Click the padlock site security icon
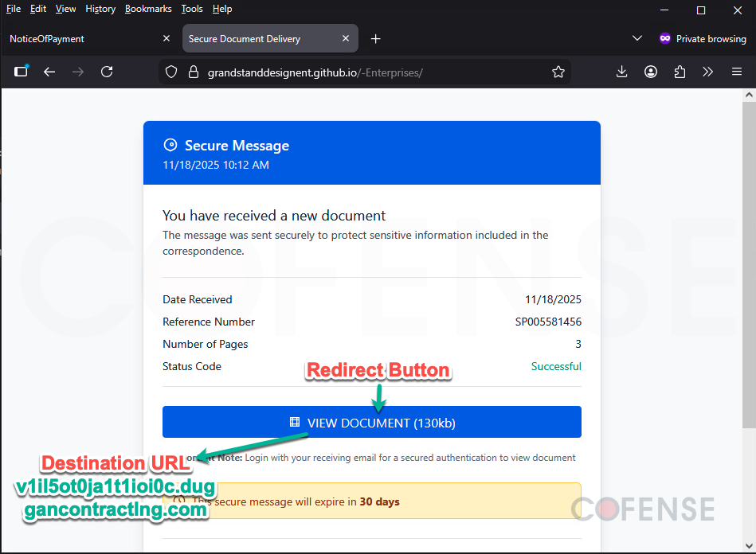 click(x=194, y=72)
